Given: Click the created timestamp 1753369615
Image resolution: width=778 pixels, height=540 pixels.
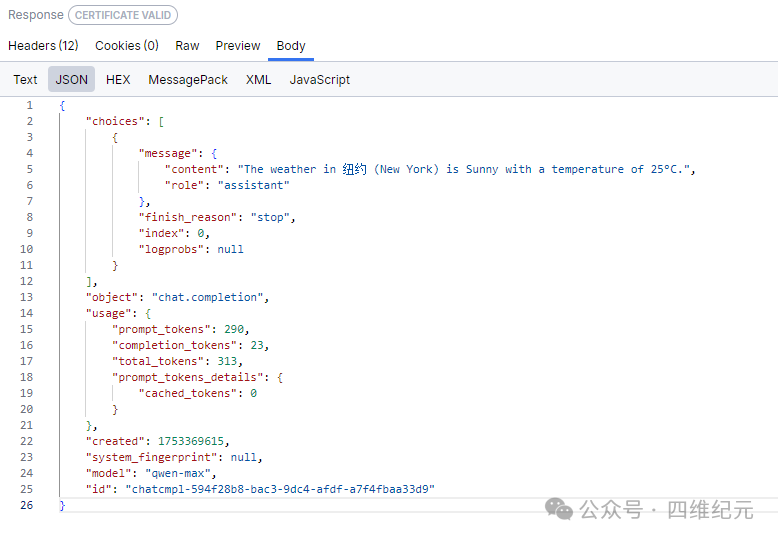Looking at the screenshot, I should click(191, 441).
